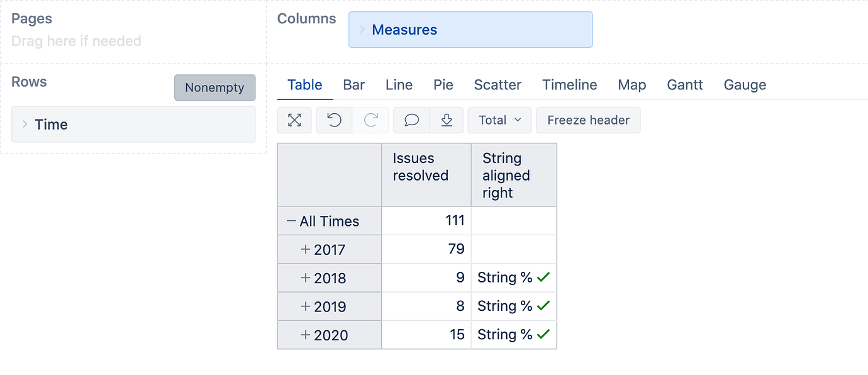Undo the last report change
868x375 pixels.
tap(334, 120)
